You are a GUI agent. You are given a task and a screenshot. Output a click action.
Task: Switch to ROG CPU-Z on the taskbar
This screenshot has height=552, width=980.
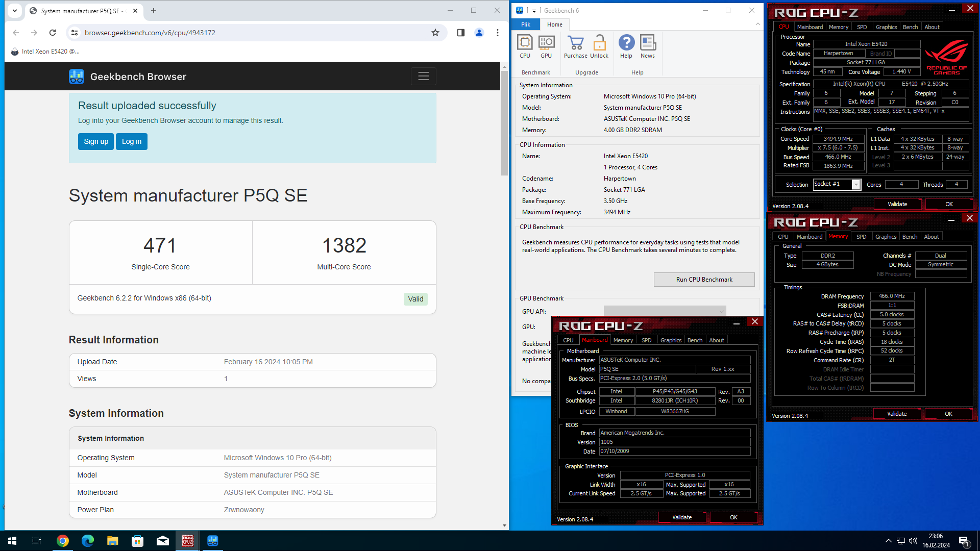188,541
